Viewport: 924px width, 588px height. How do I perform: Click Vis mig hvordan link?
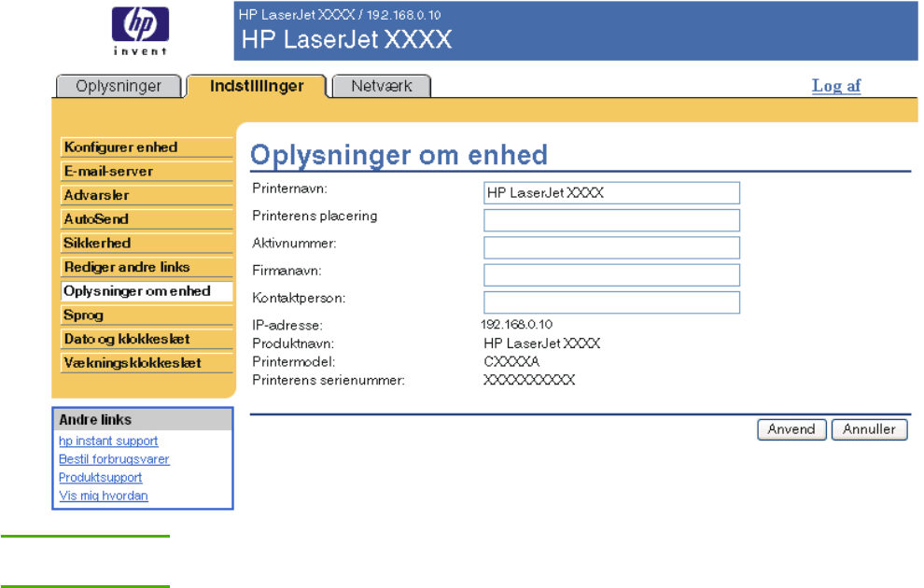pos(103,496)
